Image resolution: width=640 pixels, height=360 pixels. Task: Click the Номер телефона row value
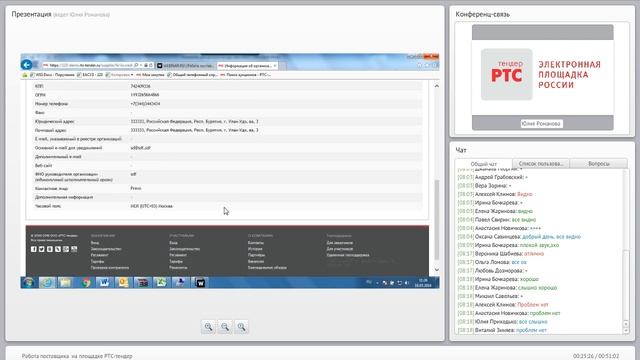click(145, 104)
